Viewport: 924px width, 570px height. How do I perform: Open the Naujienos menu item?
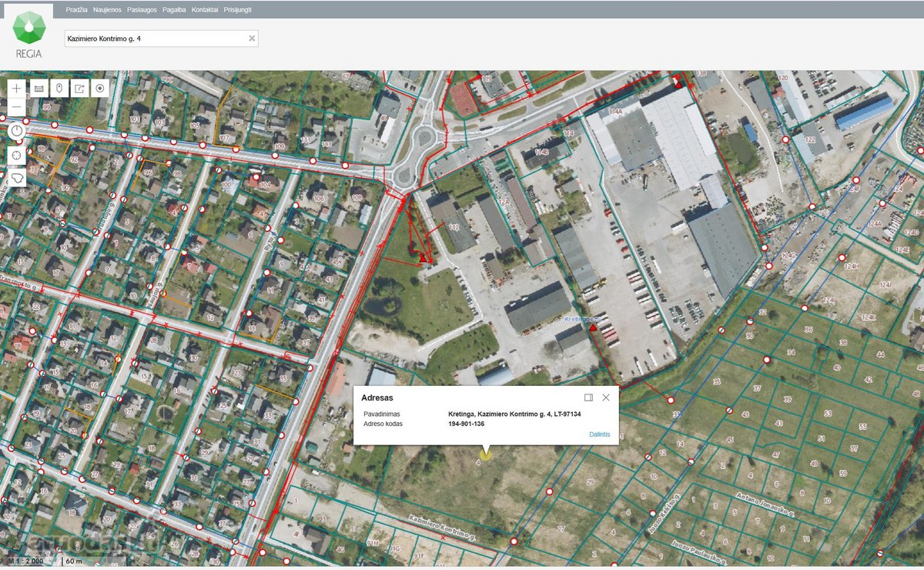[x=107, y=10]
